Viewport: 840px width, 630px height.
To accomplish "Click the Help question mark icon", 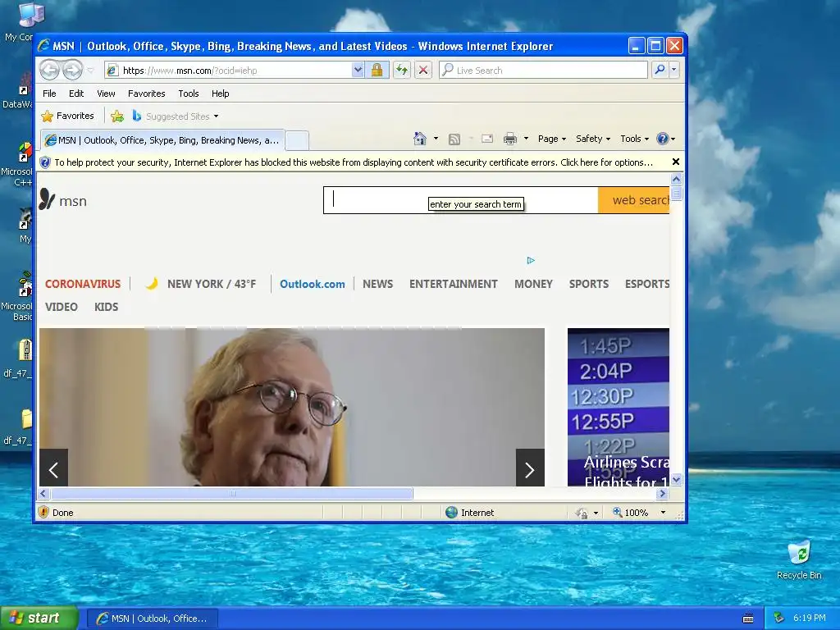I will [663, 139].
